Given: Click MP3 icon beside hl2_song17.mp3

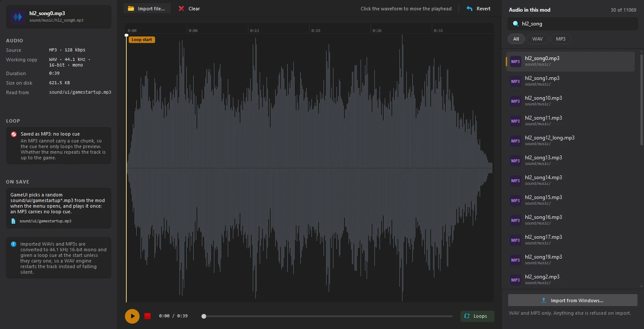Looking at the screenshot, I should 515,240.
